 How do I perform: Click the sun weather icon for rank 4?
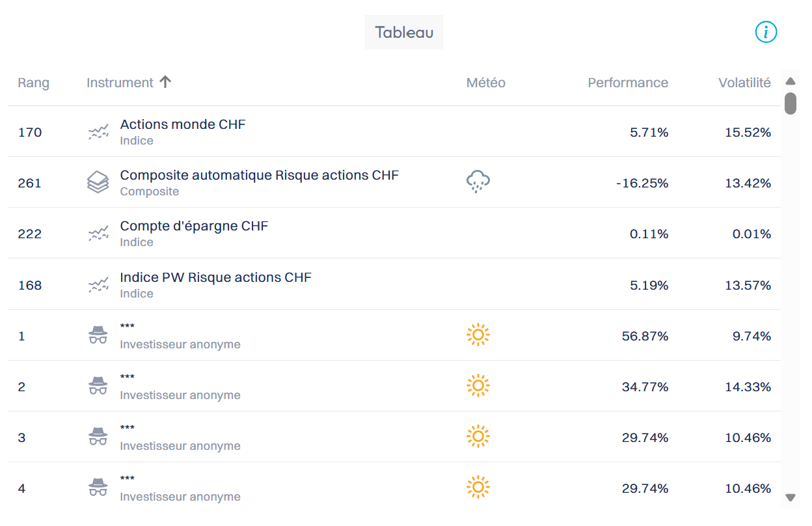click(478, 488)
